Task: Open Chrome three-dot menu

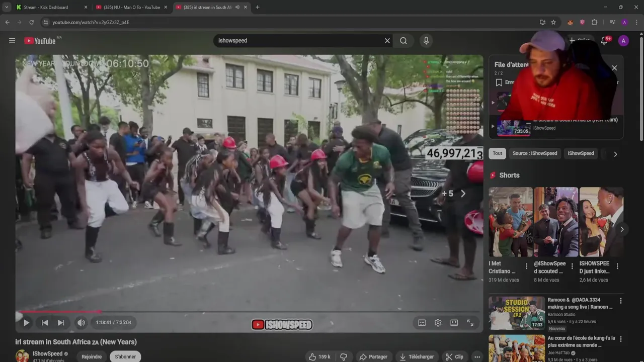Action: 636,22
